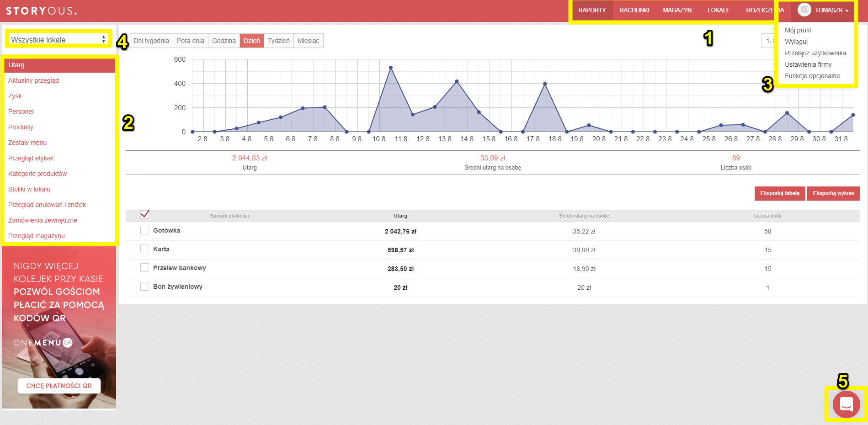The image size is (868, 425).
Task: Click the 10.8. peak data point on chart
Action: pyautogui.click(x=391, y=68)
